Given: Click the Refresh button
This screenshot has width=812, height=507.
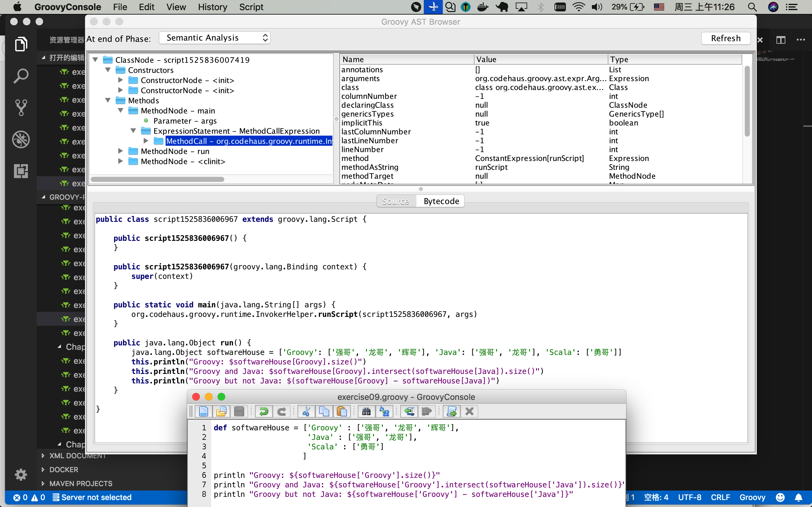Looking at the screenshot, I should 725,38.
